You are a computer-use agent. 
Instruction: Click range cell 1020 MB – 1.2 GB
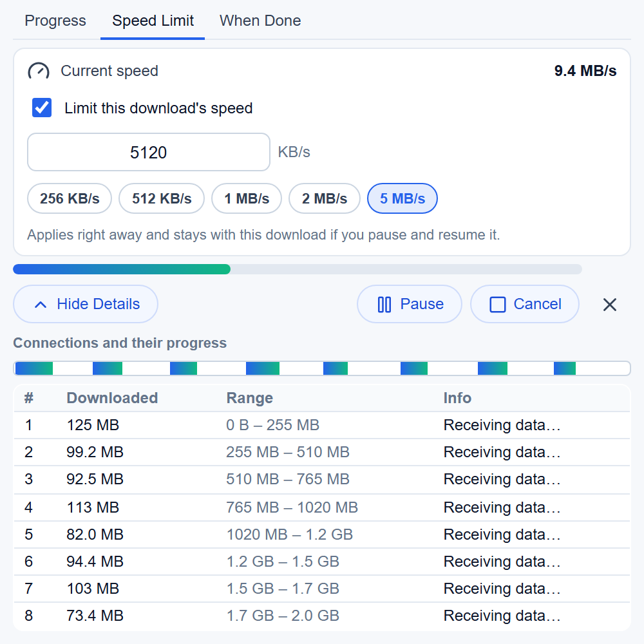(290, 535)
